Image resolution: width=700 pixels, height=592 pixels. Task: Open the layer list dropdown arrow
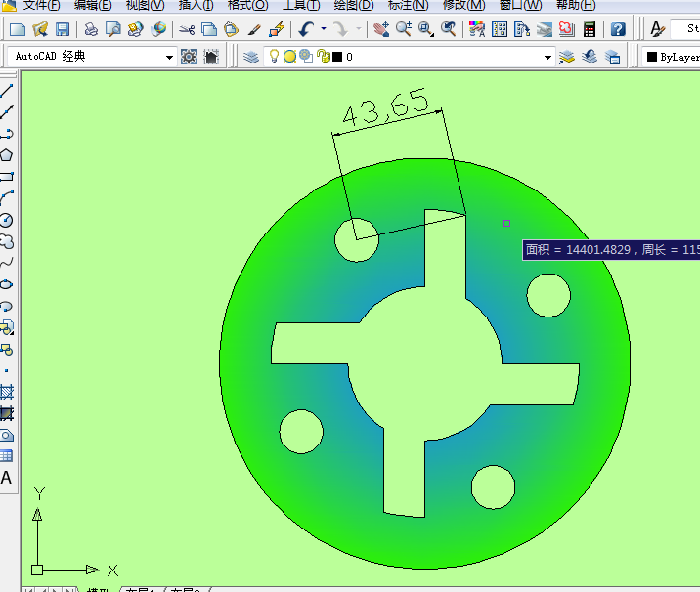(548, 57)
